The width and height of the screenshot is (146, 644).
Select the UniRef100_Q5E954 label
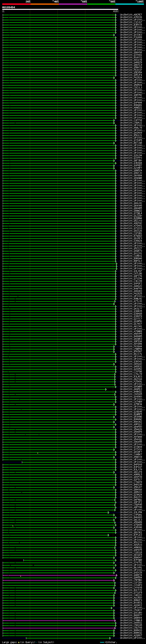coord(131,72)
